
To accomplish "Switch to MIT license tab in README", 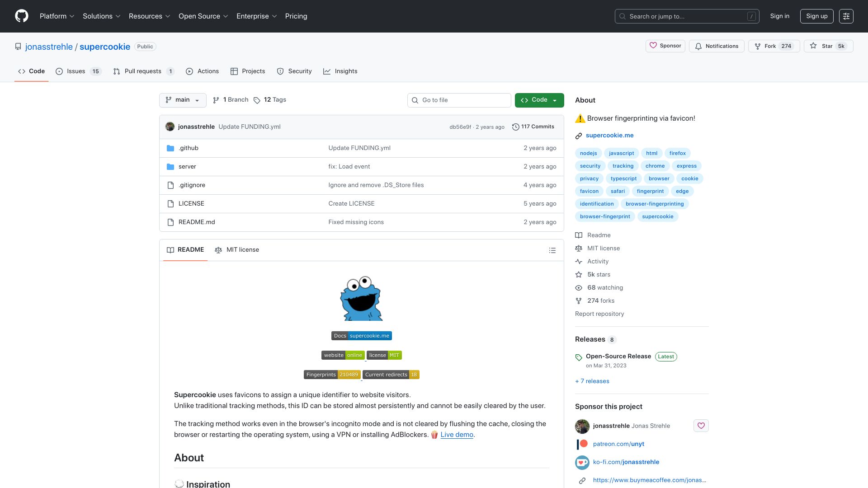I will 237,250.
